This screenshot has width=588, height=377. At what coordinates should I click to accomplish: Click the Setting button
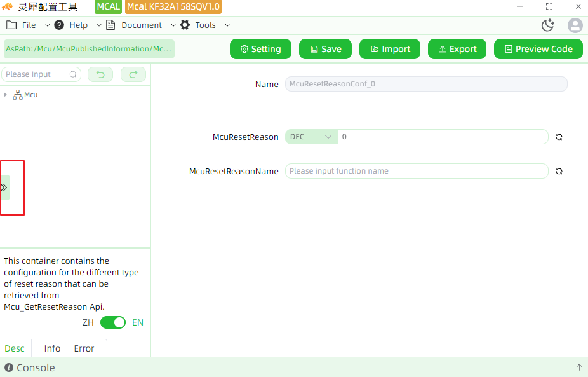tap(260, 49)
